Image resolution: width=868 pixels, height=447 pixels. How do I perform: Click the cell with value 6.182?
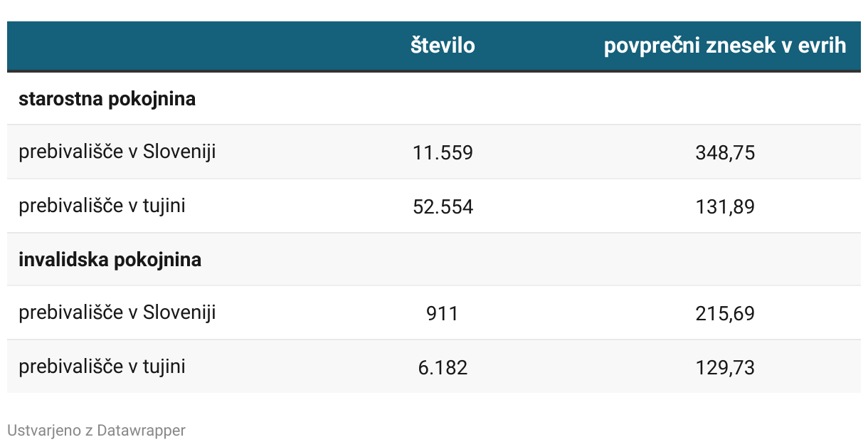coord(443,368)
